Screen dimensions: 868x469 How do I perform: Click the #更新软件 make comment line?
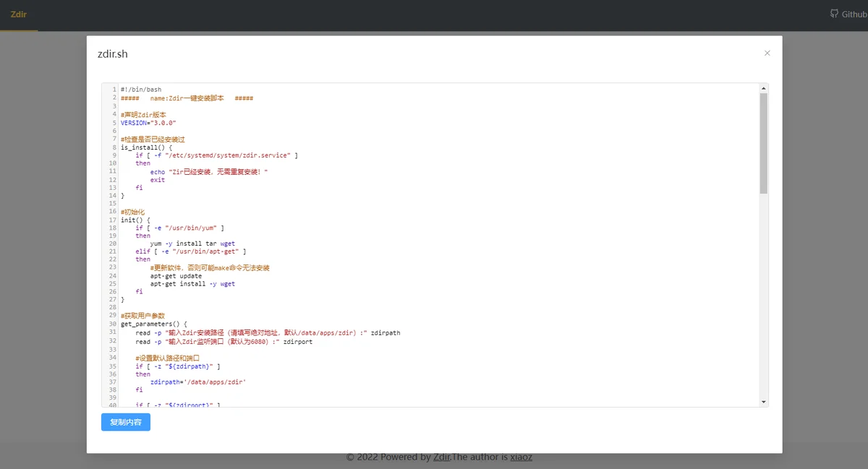pyautogui.click(x=210, y=267)
